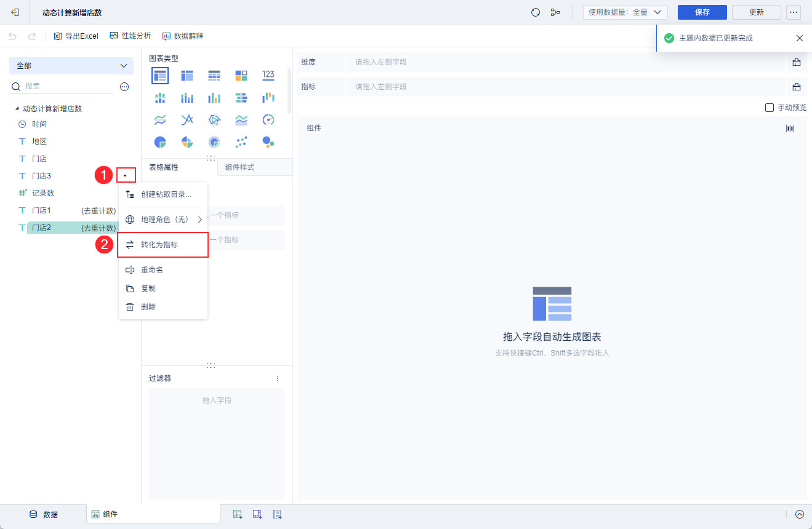Enable the 手动预览 checkbox
The width and height of the screenshot is (812, 529).
(x=770, y=108)
